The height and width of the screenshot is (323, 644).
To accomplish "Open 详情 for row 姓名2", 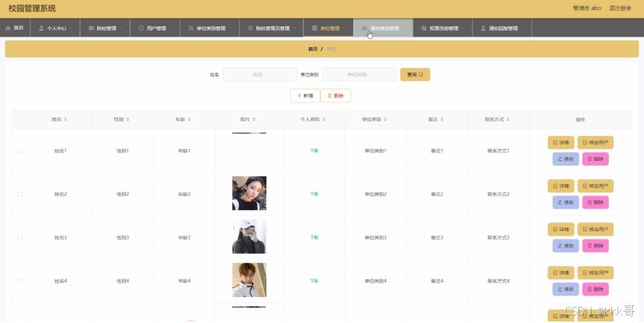I will tap(561, 186).
